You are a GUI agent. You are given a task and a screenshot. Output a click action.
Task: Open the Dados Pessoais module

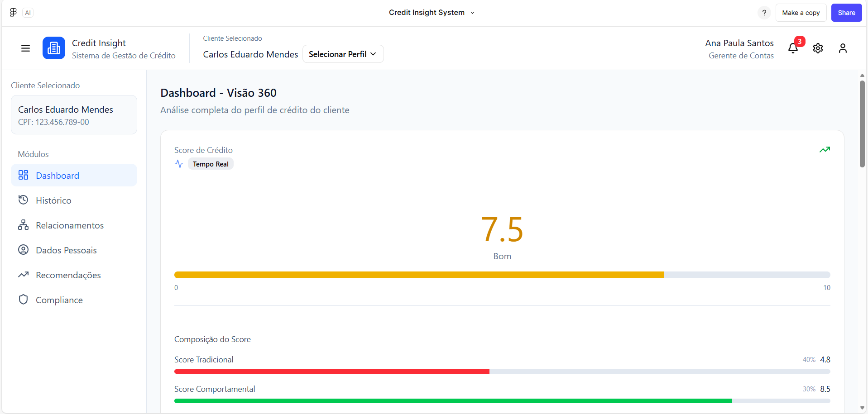coord(74,250)
